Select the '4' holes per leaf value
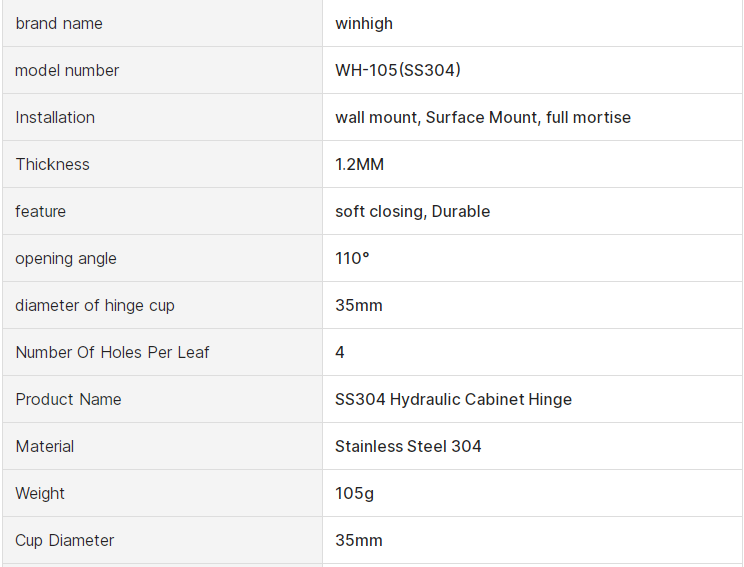 pyautogui.click(x=340, y=352)
